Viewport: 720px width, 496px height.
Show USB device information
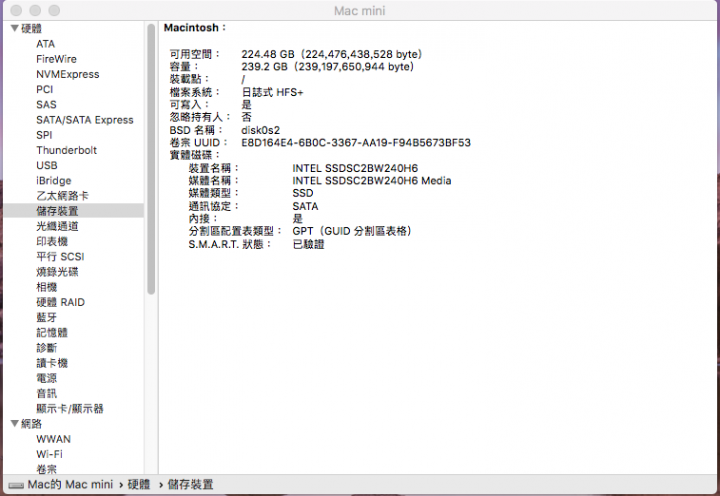(x=47, y=165)
